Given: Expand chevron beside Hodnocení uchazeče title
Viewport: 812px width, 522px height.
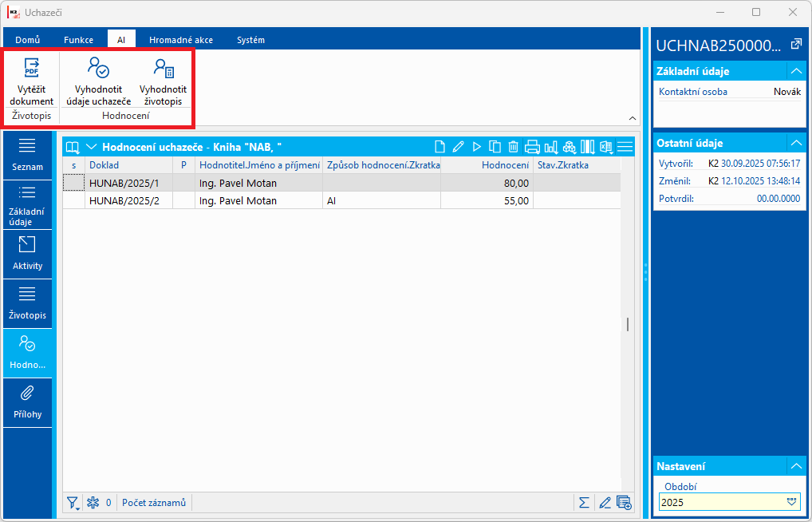Looking at the screenshot, I should coord(91,147).
